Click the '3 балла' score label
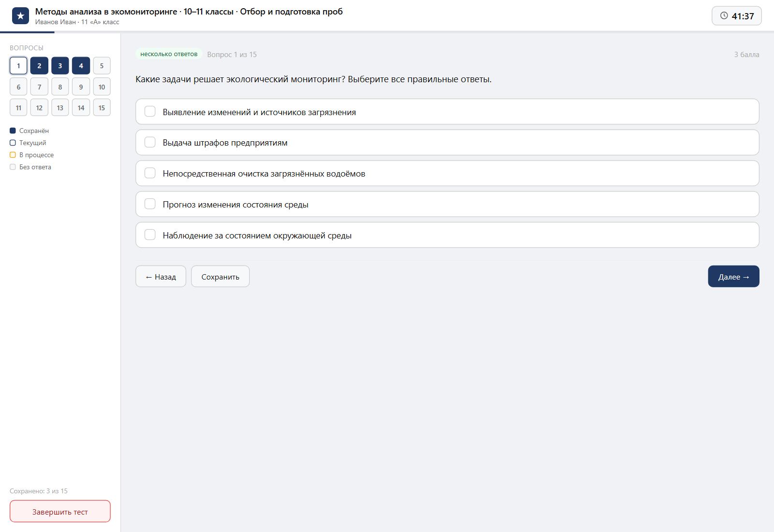 (746, 55)
